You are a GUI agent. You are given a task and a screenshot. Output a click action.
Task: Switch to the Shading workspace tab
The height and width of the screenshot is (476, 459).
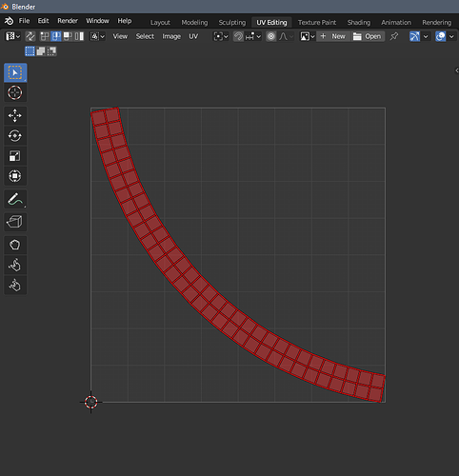pyautogui.click(x=358, y=23)
